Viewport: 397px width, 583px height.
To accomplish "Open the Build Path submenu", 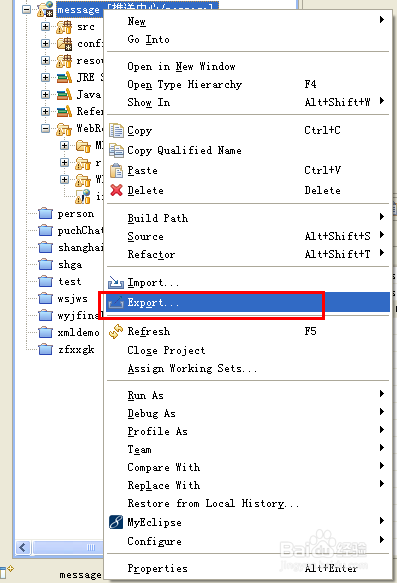I will click(248, 218).
